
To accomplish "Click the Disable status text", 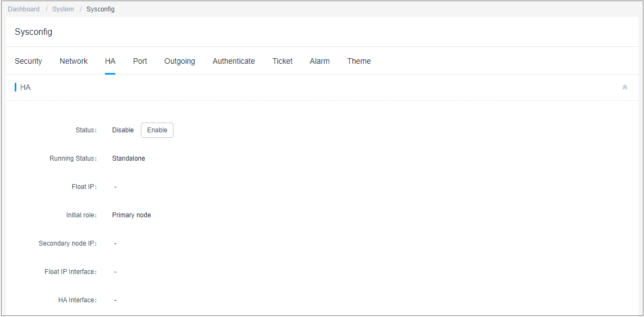I will [x=123, y=130].
